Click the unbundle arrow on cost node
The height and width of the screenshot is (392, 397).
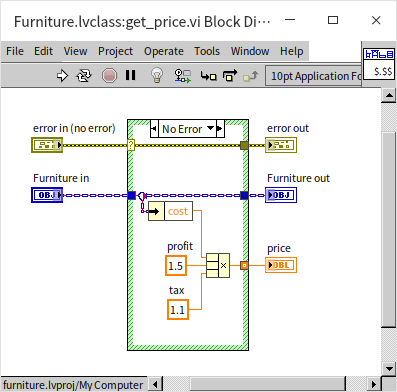point(156,211)
